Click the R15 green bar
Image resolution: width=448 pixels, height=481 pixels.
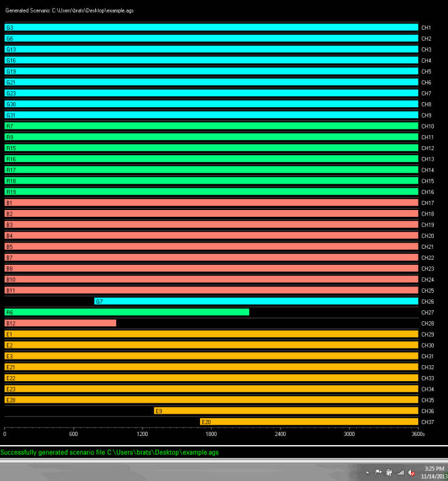point(211,148)
